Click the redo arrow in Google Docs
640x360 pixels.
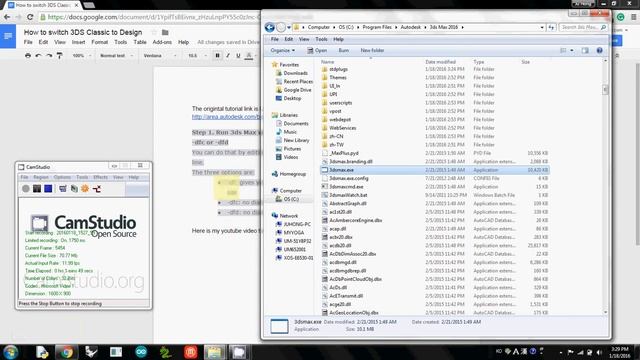click(x=49, y=56)
